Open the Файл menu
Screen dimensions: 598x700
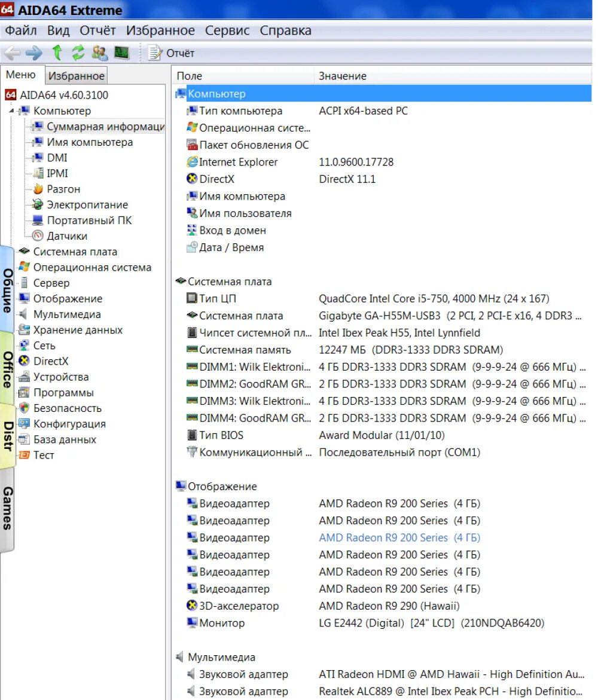[20, 30]
